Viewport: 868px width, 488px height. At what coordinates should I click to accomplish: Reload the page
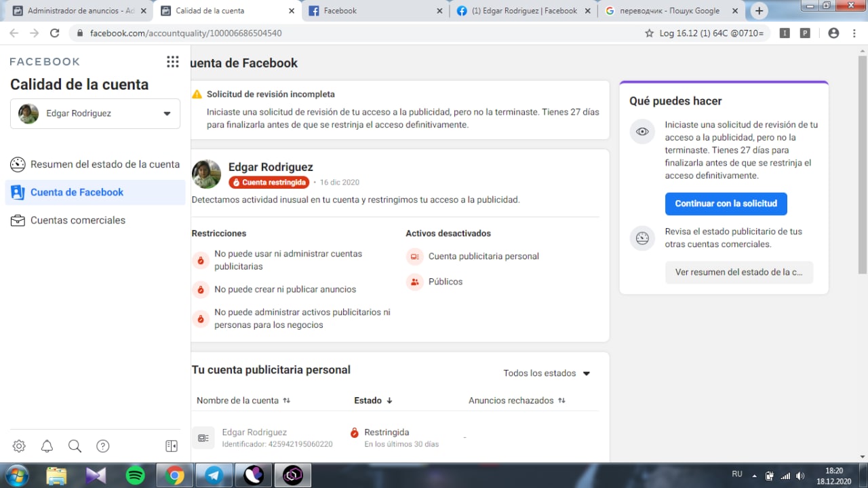coord(55,33)
